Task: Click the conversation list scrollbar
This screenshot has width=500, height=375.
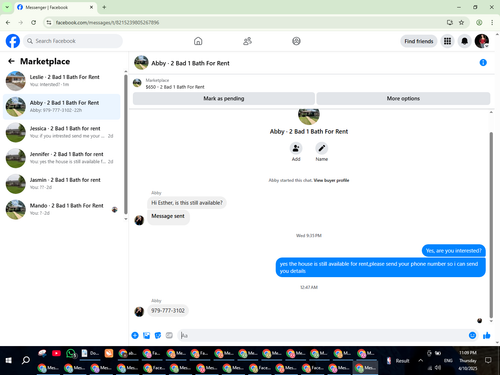Action: 126,144
